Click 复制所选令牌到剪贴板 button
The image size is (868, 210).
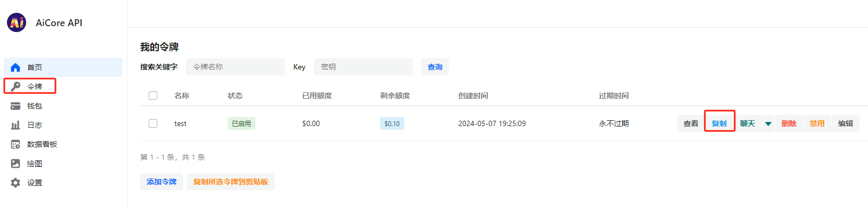click(231, 182)
